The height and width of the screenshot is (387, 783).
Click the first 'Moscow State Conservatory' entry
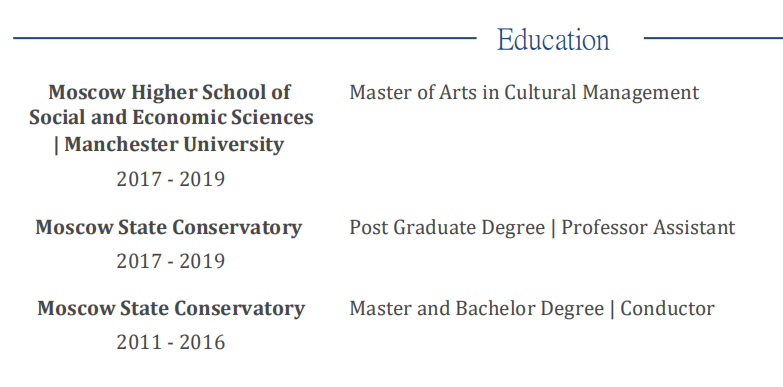point(169,228)
